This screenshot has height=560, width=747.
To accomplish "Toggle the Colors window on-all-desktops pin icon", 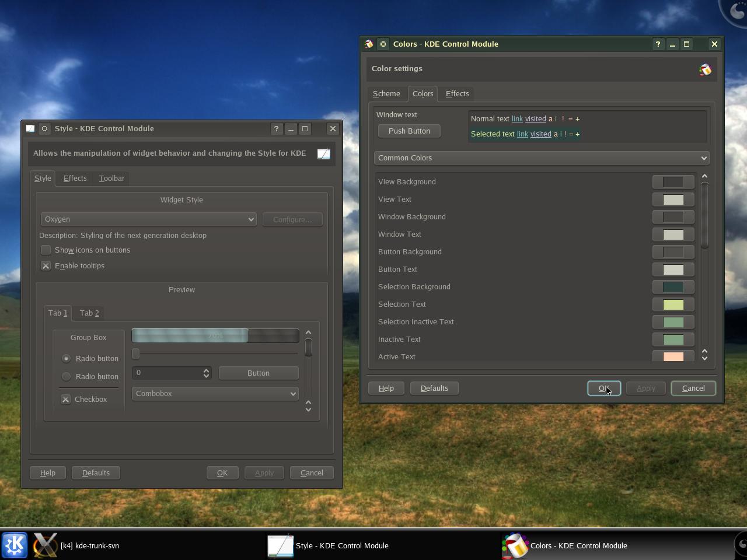I will pos(383,44).
